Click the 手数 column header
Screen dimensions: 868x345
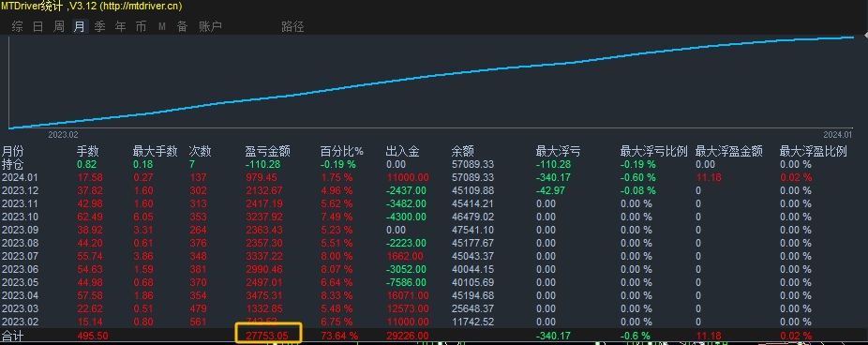point(87,151)
